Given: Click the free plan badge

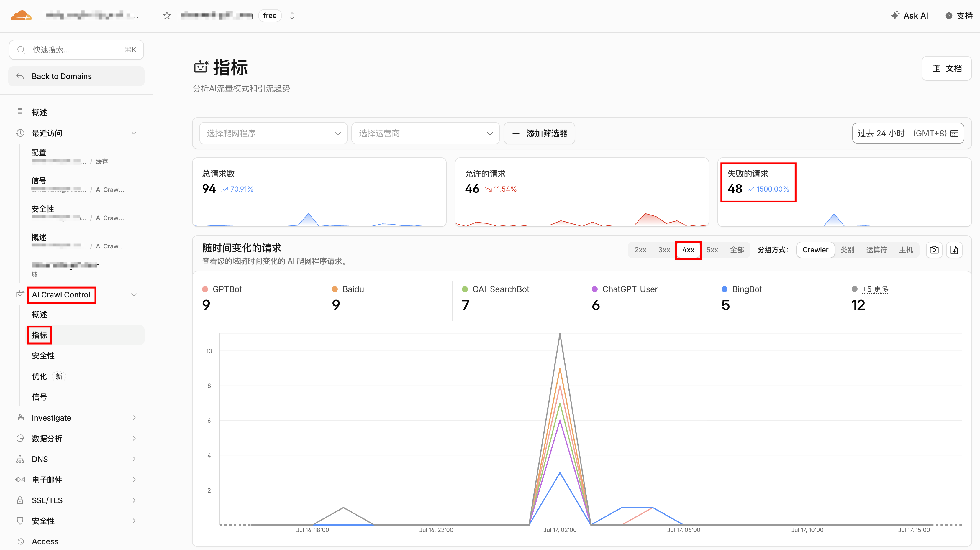Looking at the screenshot, I should tap(270, 16).
